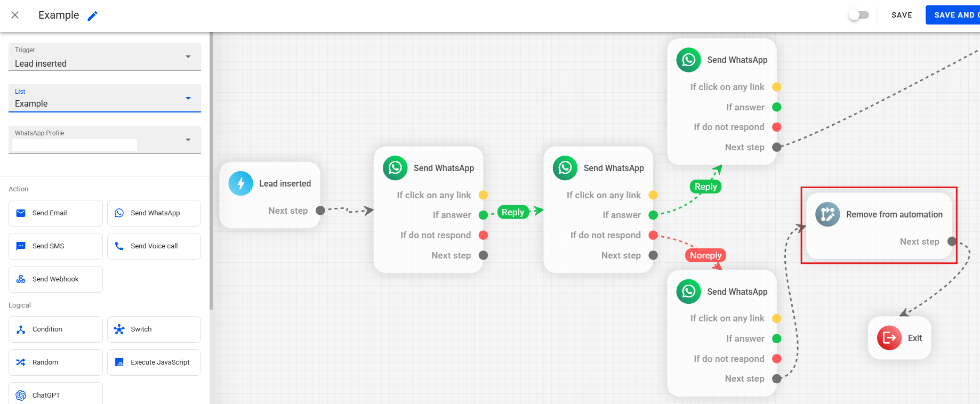Click the Condition logic icon
This screenshot has width=980, height=404.
[21, 329]
